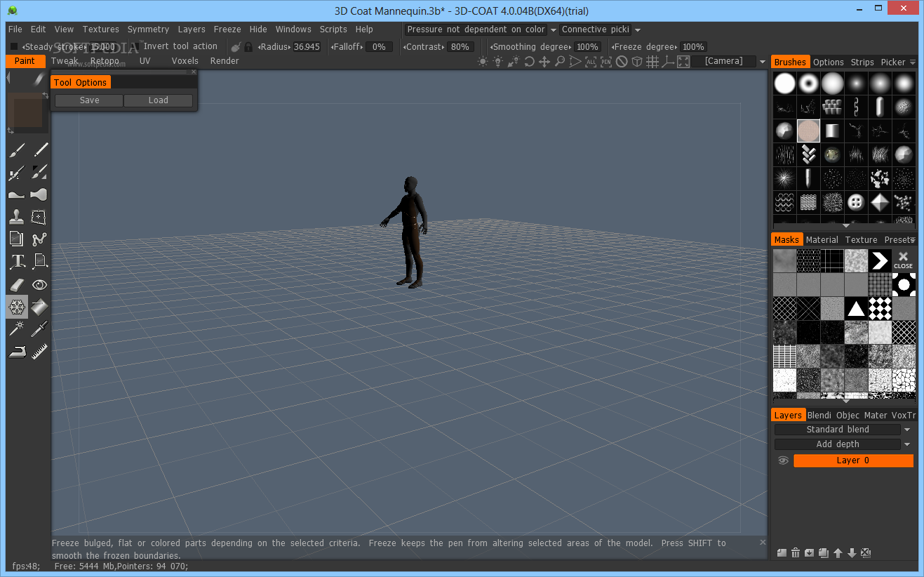Pick the Text tool
This screenshot has height=577, width=924.
(17, 262)
